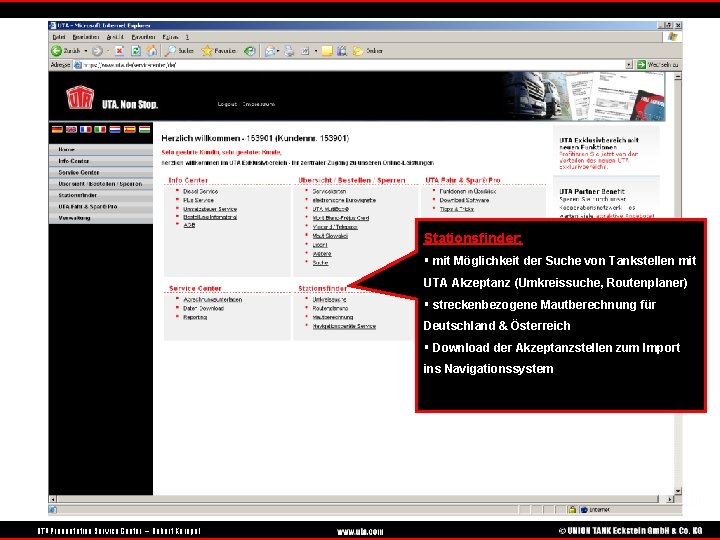This screenshot has width=720, height=540.
Task: Open the Maut Slowakei link
Action: [330, 236]
